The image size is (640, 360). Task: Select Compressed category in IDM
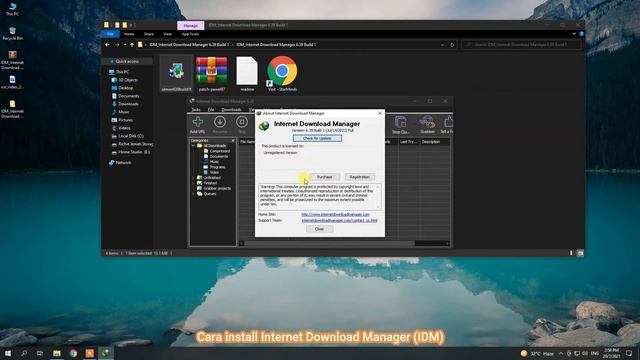[220, 151]
